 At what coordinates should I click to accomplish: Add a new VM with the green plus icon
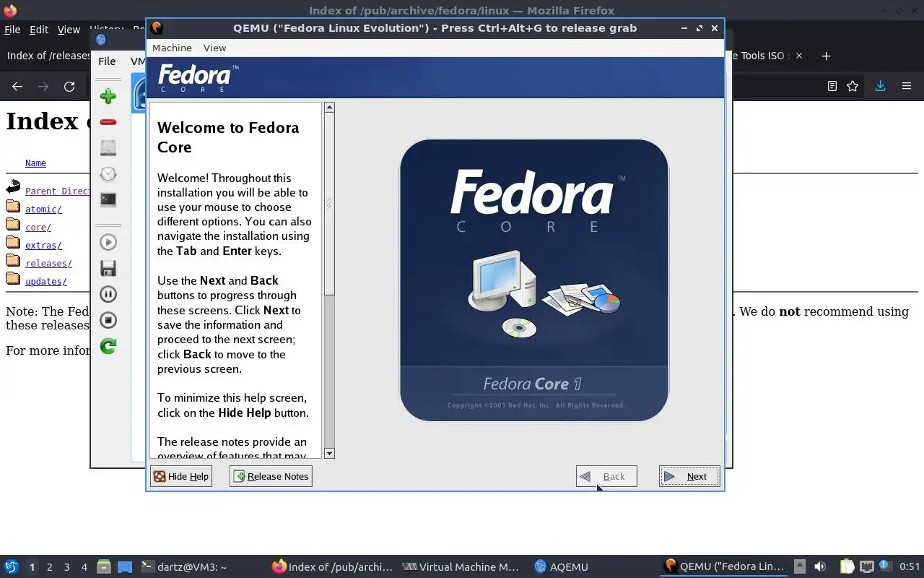(108, 96)
